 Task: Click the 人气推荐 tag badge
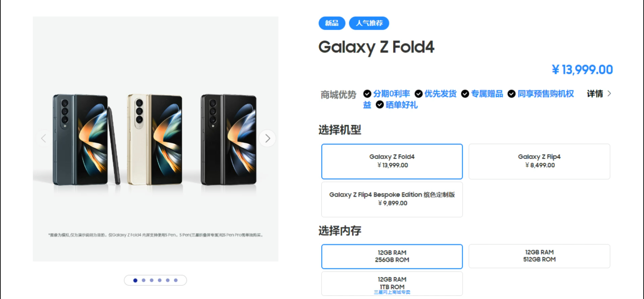pos(369,23)
